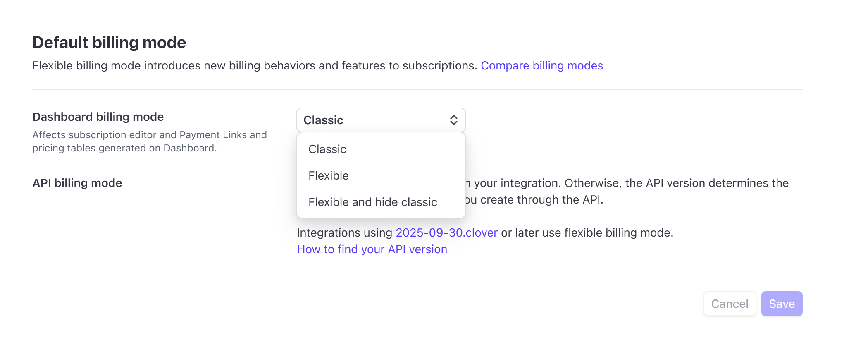The image size is (868, 345).
Task: Click the Dashboard billing mode label
Action: (98, 117)
